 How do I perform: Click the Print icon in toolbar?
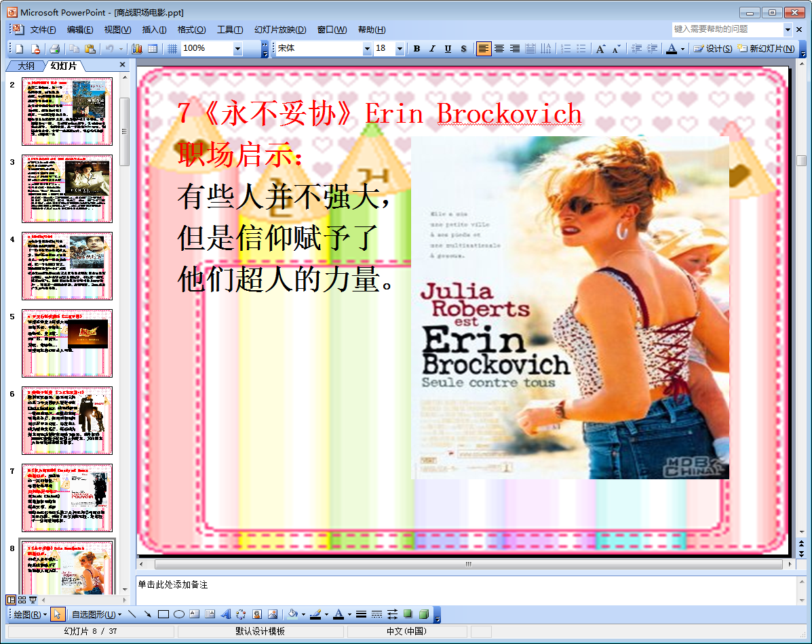tap(54, 49)
